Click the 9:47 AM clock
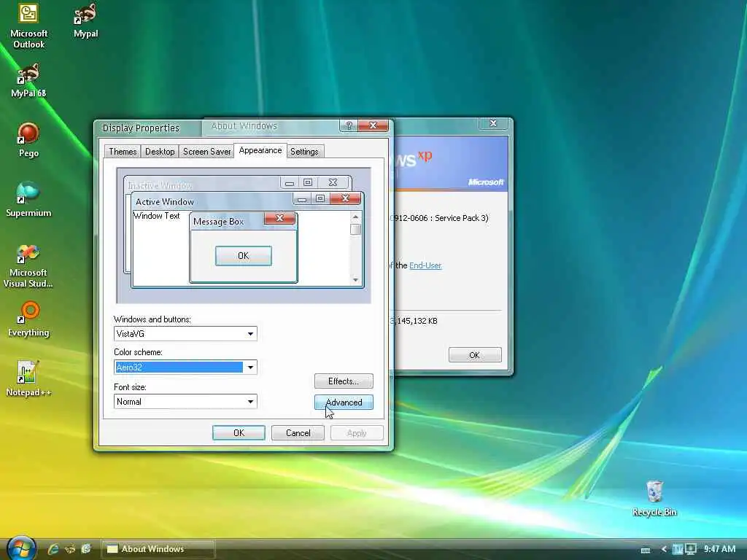The image size is (747, 560). [719, 549]
